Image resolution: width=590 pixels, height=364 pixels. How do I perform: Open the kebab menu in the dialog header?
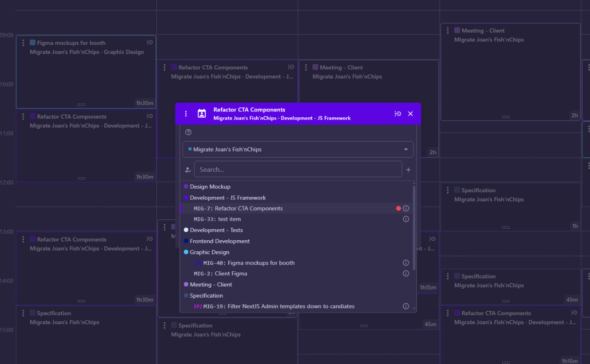[x=186, y=113]
